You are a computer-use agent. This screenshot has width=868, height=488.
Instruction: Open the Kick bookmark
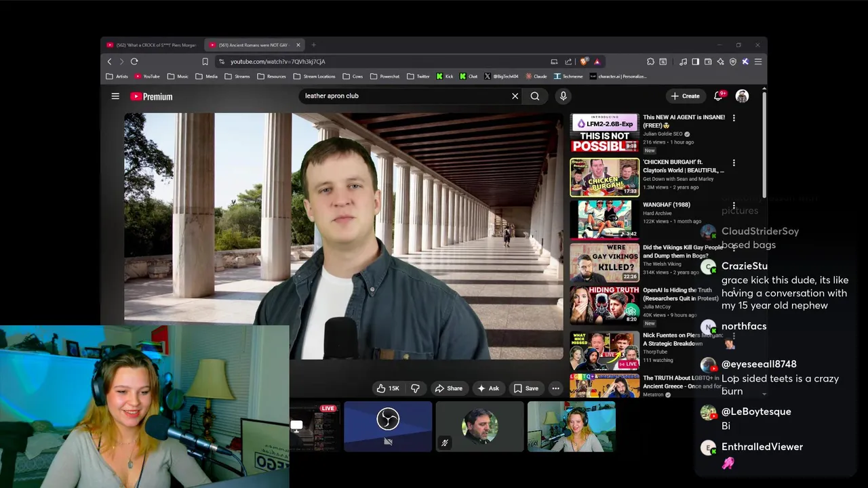point(445,77)
